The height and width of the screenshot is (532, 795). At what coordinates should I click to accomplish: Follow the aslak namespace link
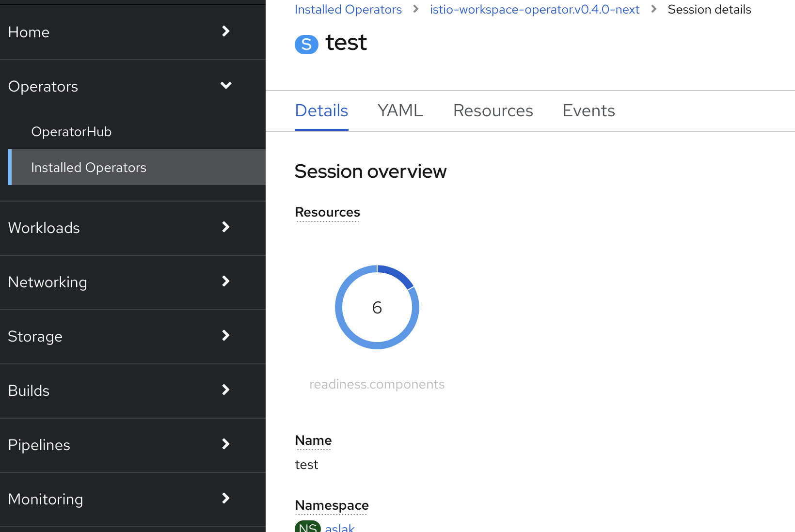[339, 528]
